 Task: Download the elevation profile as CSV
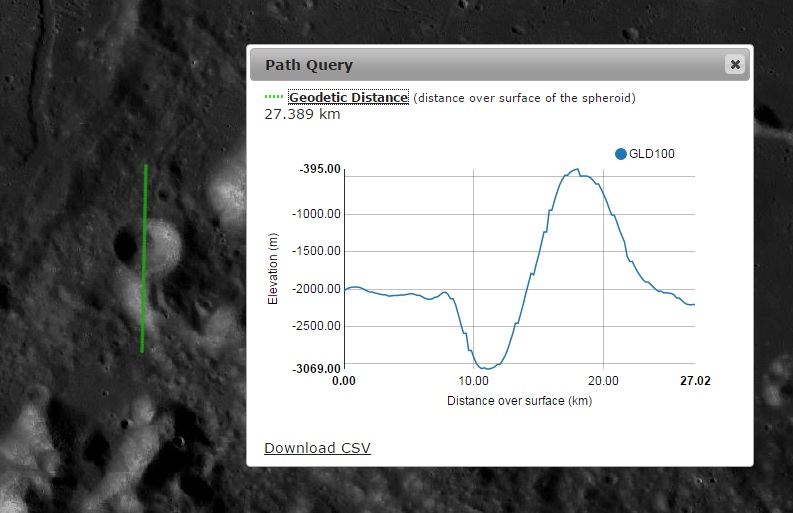coord(317,447)
